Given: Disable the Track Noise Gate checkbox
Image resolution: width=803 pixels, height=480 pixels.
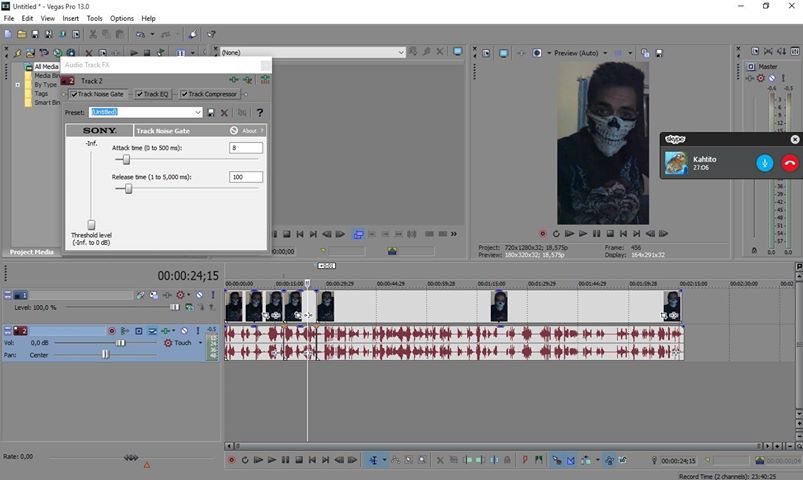Looking at the screenshot, I should click(x=74, y=94).
